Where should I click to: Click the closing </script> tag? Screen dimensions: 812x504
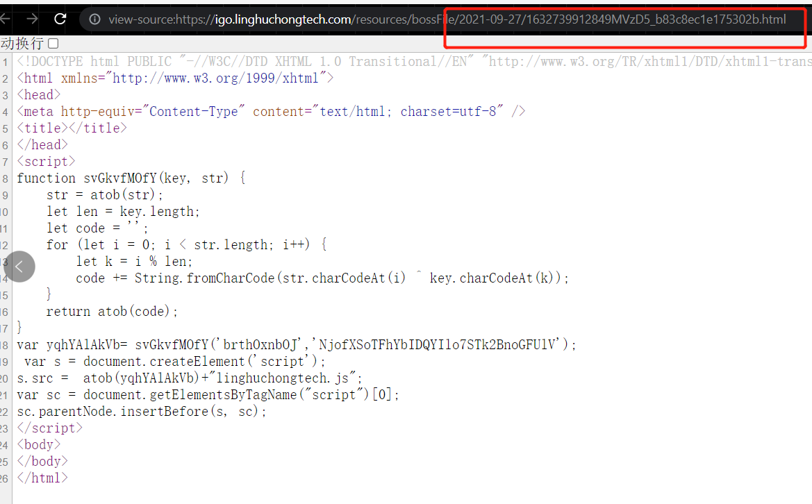(x=50, y=428)
